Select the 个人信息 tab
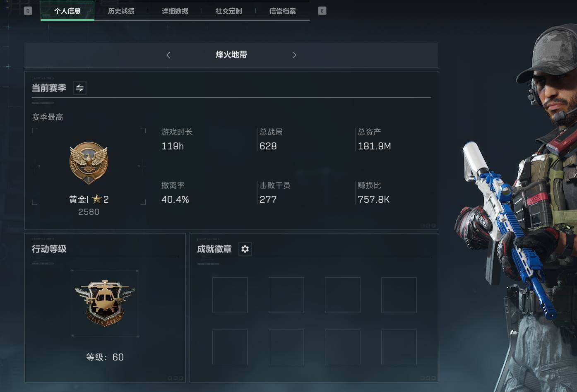Screen dimensions: 577x392 (67, 11)
